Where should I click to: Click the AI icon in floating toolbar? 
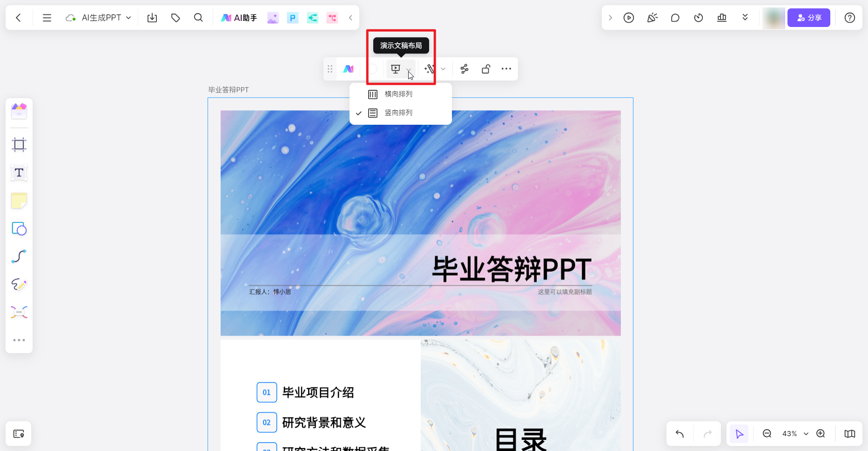tap(349, 69)
